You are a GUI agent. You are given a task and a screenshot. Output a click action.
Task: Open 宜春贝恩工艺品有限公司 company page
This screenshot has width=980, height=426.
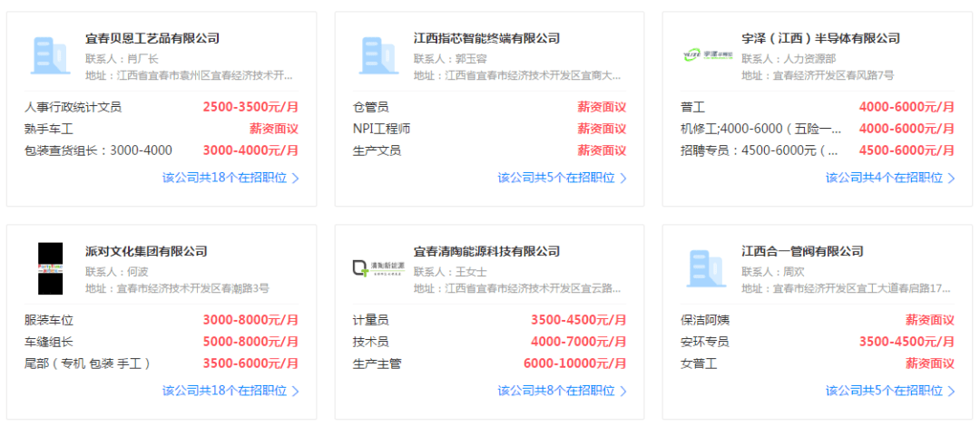(x=152, y=39)
